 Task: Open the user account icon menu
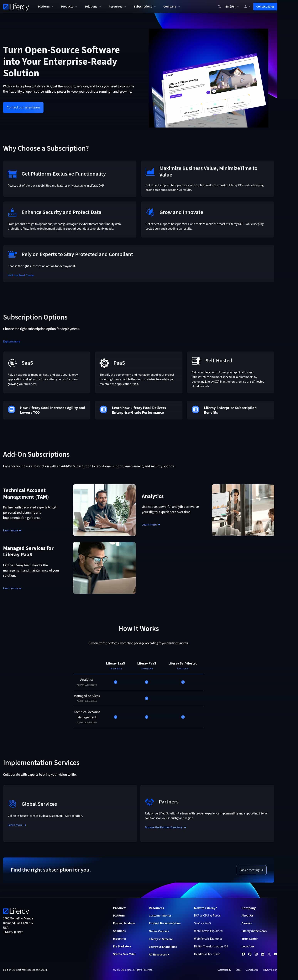click(x=247, y=7)
